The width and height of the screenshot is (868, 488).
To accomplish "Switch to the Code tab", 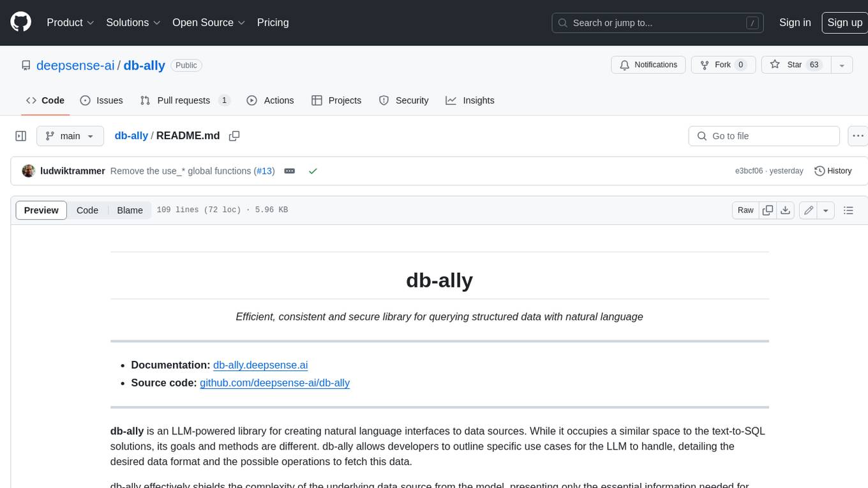I will [45, 100].
